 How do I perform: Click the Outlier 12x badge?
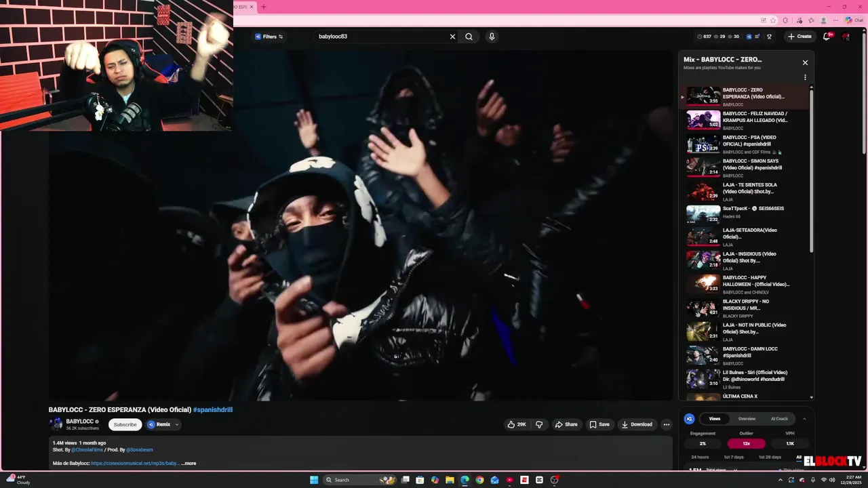tap(746, 443)
